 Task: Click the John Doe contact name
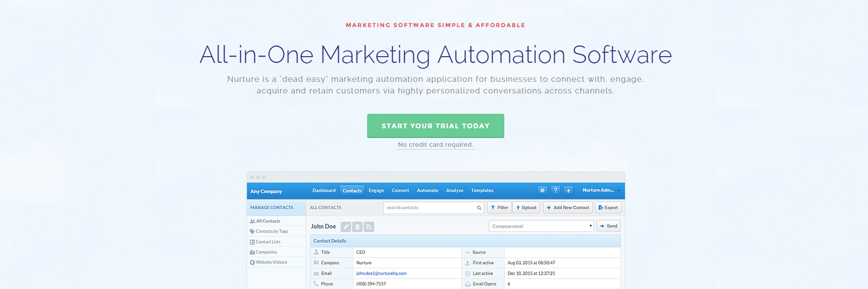323,227
